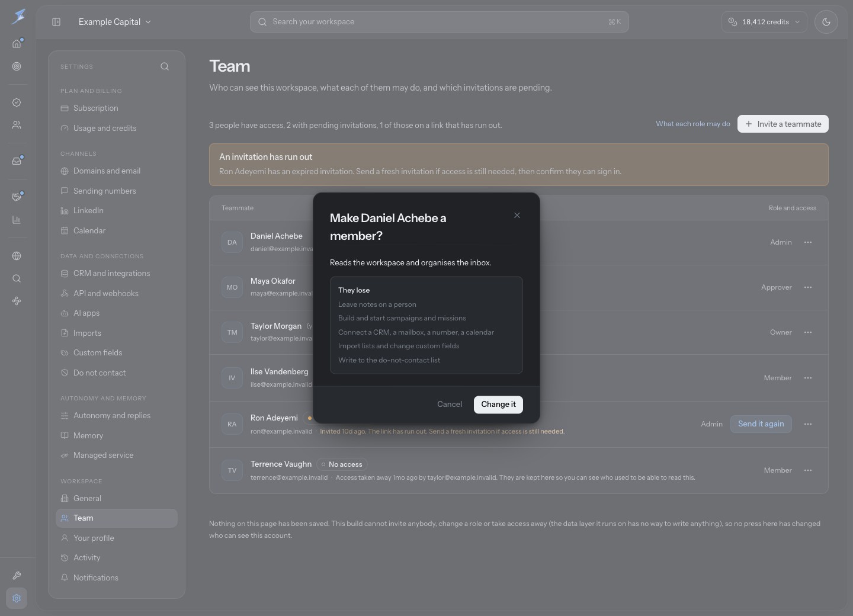Resend Ron Adeyemi's invite with Send it again
The image size is (853, 616).
pyautogui.click(x=761, y=424)
